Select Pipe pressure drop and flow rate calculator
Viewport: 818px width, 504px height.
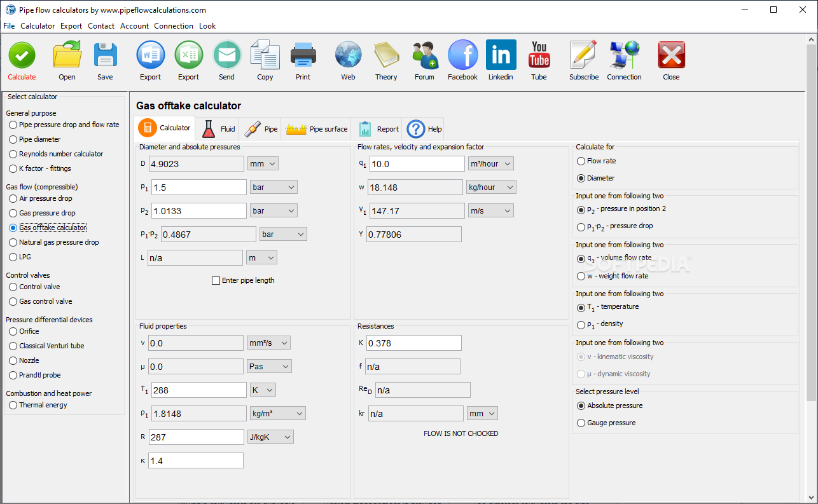64,125
